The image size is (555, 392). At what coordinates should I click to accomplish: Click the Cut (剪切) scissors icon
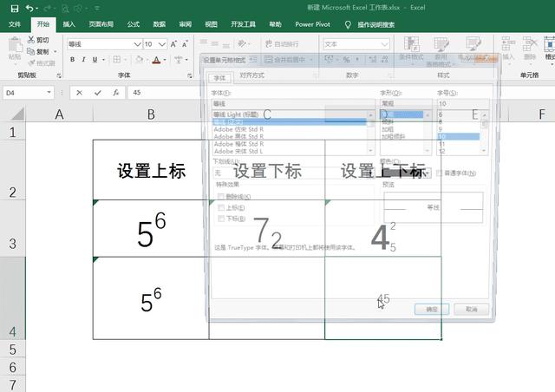[31, 40]
